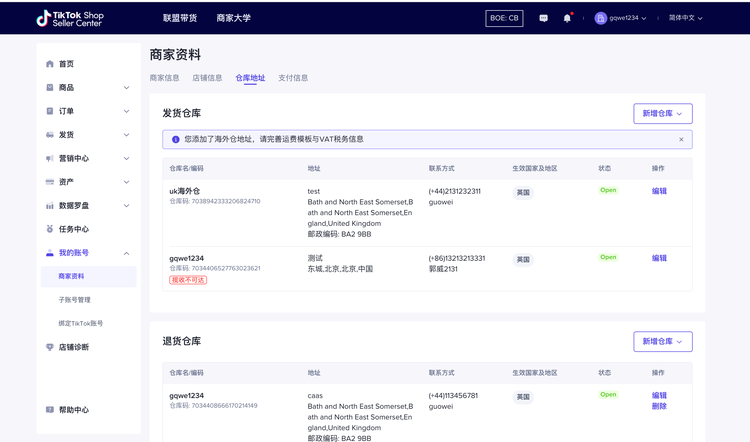
Task: Switch to the 店铺信息 tab
Action: tap(207, 78)
